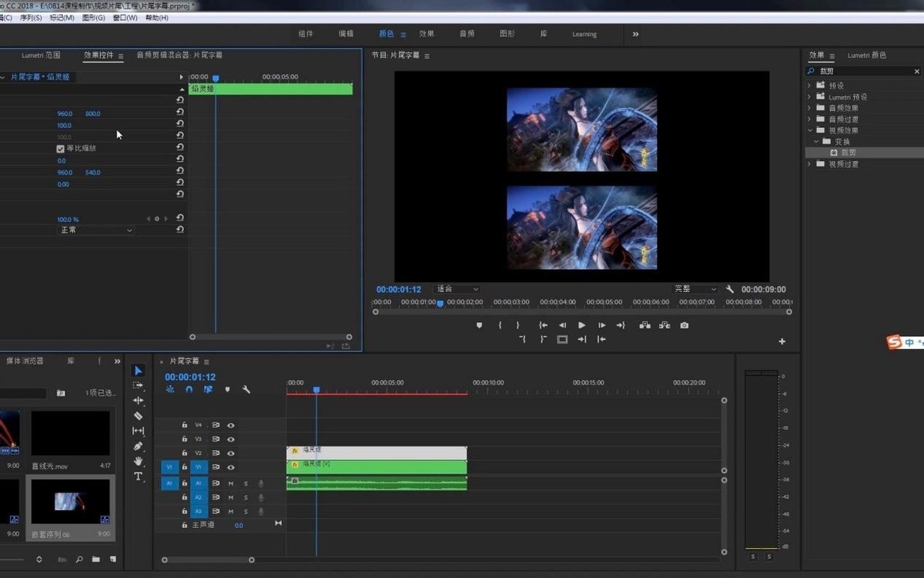Open Program monitor wrench settings

(x=730, y=289)
